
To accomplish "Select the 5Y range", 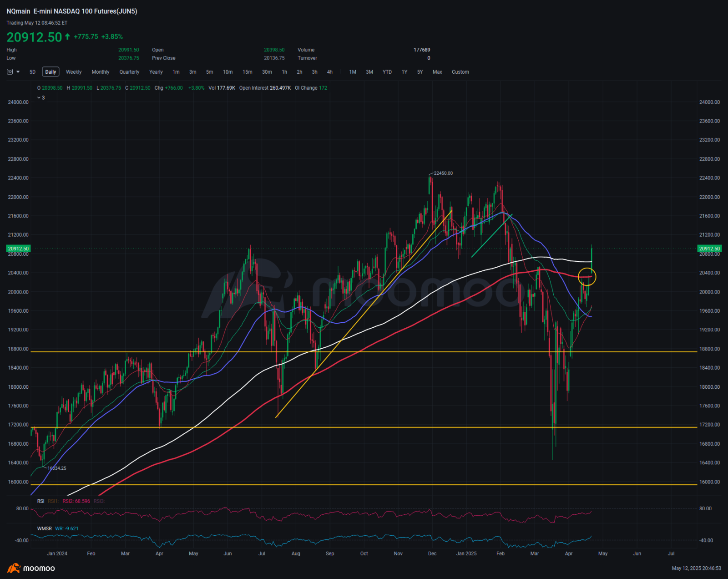I will (x=420, y=72).
